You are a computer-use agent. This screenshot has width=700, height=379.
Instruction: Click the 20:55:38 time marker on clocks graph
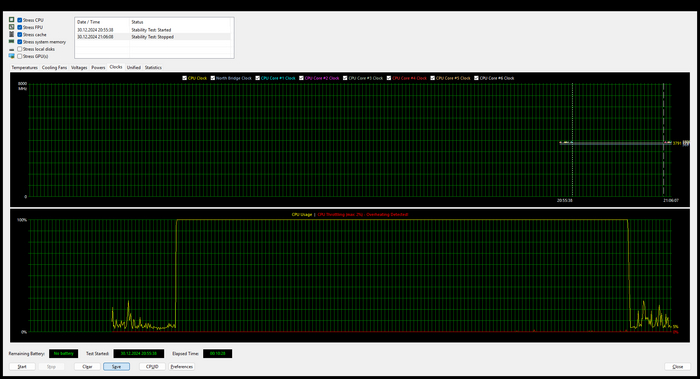565,200
